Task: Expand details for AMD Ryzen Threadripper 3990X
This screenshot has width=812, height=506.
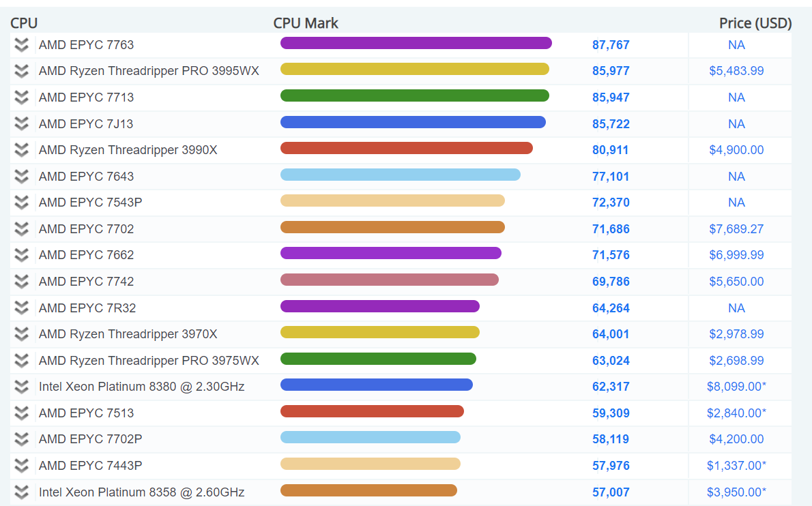Action: (22, 150)
